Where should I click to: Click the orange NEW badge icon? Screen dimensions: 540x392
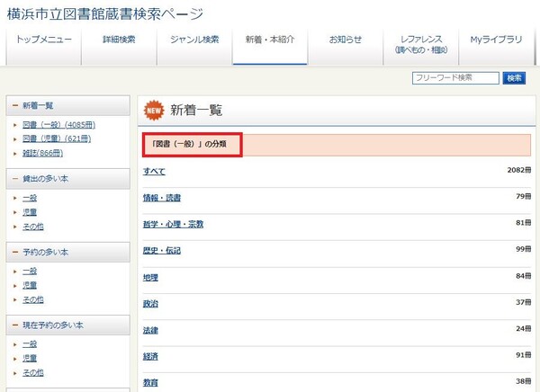coord(154,110)
